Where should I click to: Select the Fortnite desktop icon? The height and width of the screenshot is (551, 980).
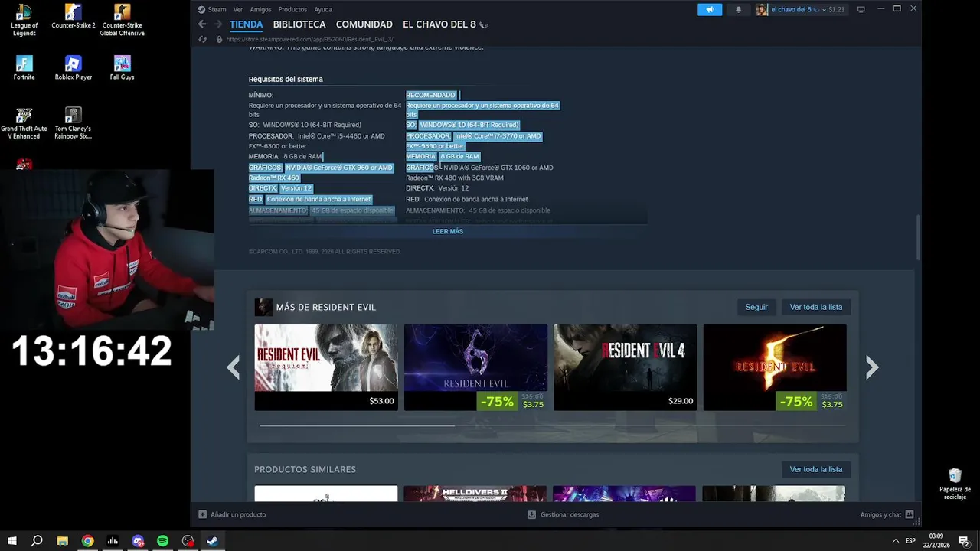pyautogui.click(x=24, y=68)
